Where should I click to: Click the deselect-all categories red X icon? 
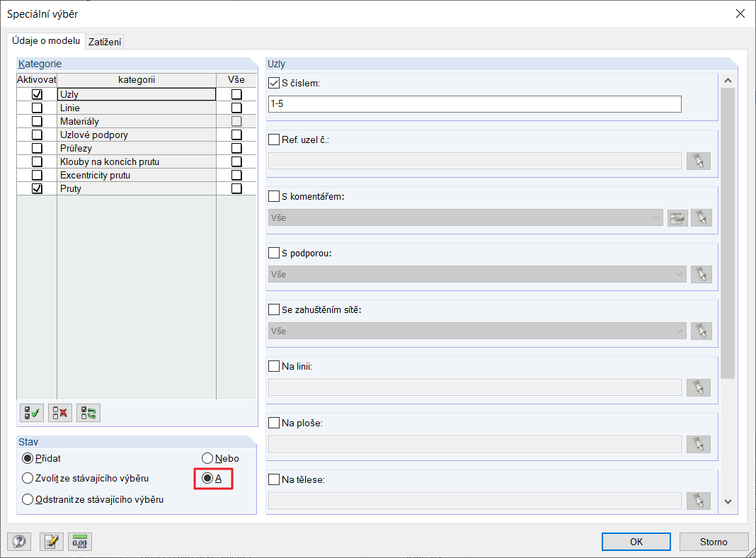click(60, 413)
